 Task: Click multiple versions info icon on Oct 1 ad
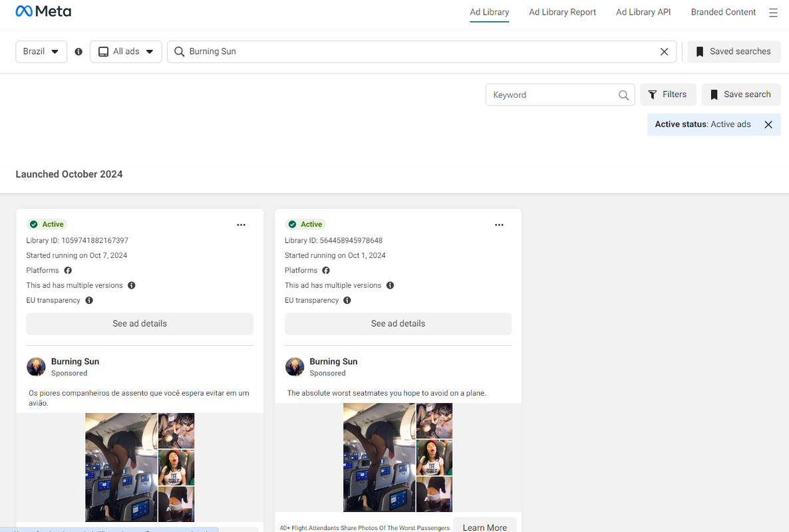[x=390, y=285]
